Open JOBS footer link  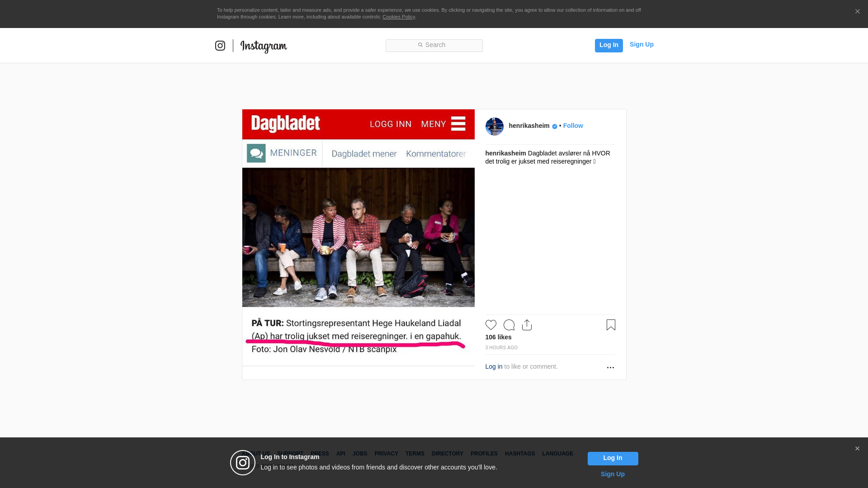pyautogui.click(x=360, y=454)
